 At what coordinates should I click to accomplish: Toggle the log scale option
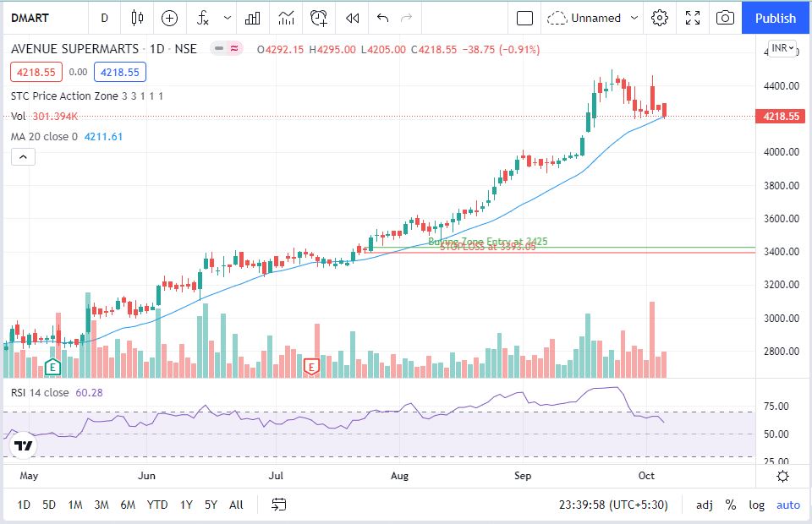756,505
